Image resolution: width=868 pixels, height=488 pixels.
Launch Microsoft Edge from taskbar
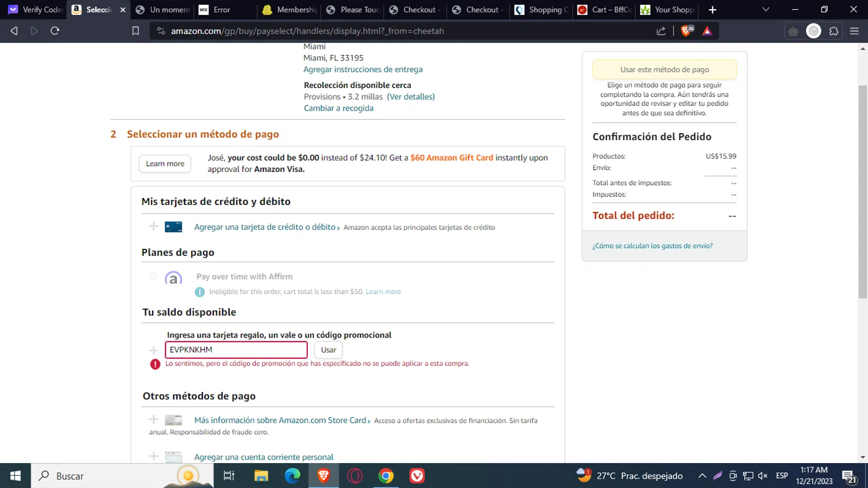[292, 476]
